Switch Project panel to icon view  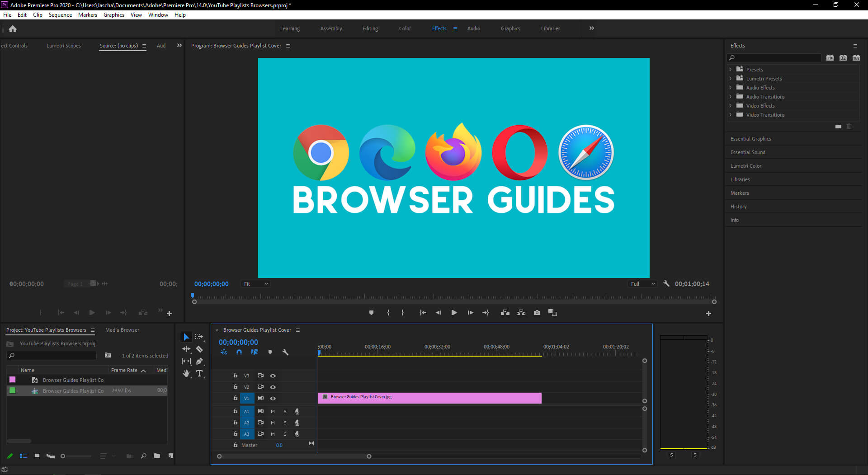coord(37,456)
